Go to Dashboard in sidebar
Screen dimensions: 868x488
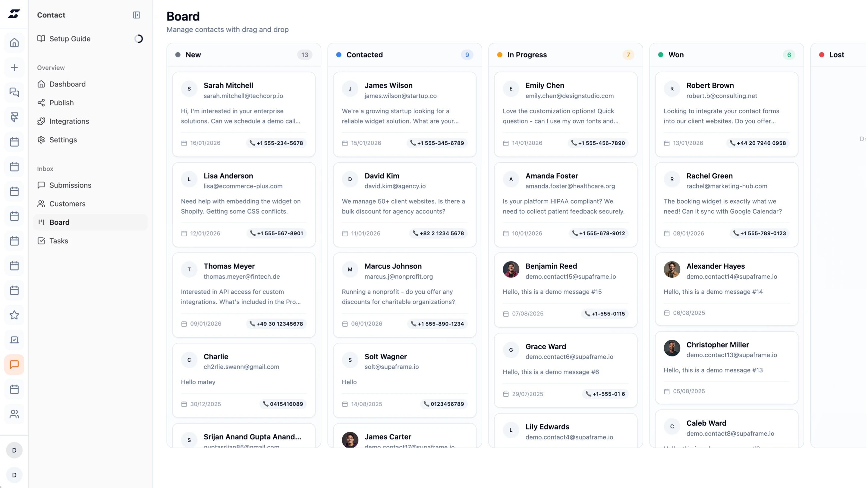coord(68,84)
